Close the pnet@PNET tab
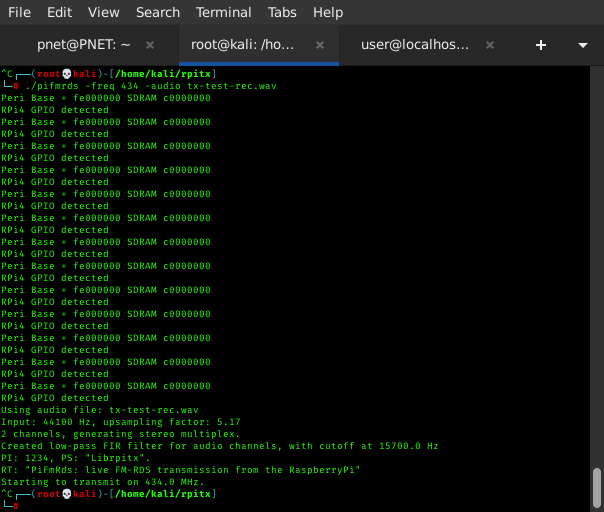Image resolution: width=604 pixels, height=512 pixels. [x=150, y=45]
